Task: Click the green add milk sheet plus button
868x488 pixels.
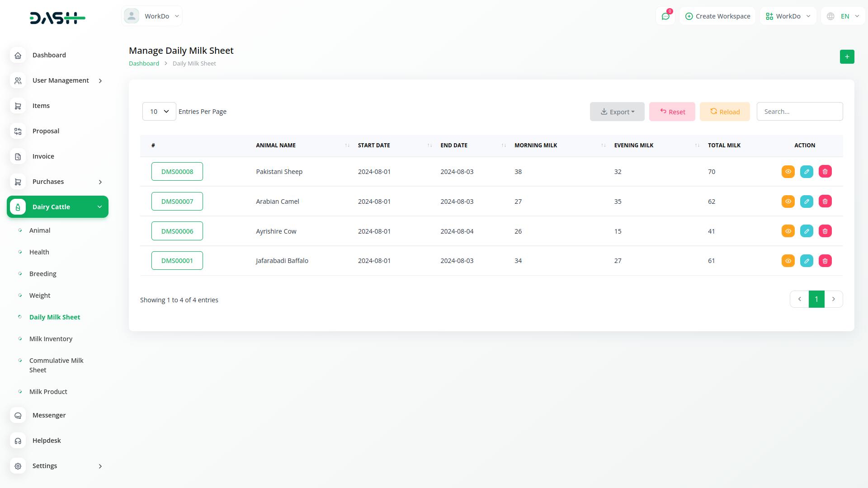Action: click(x=847, y=57)
